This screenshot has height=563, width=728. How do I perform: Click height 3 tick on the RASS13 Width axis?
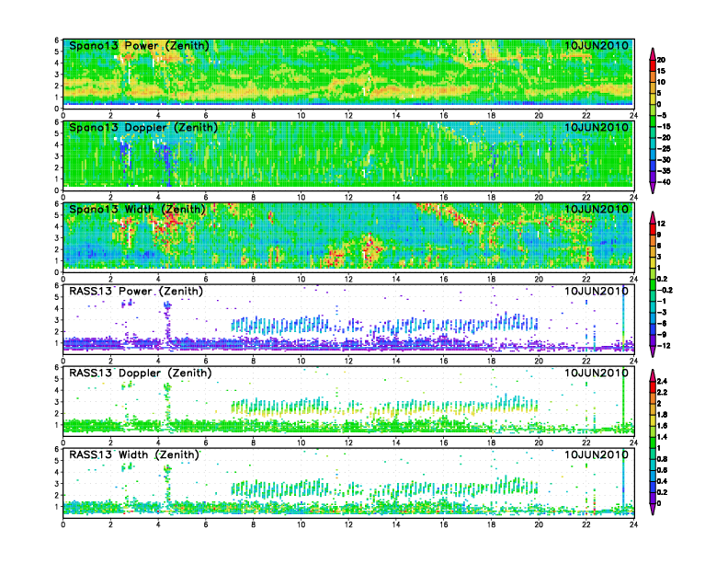click(57, 484)
